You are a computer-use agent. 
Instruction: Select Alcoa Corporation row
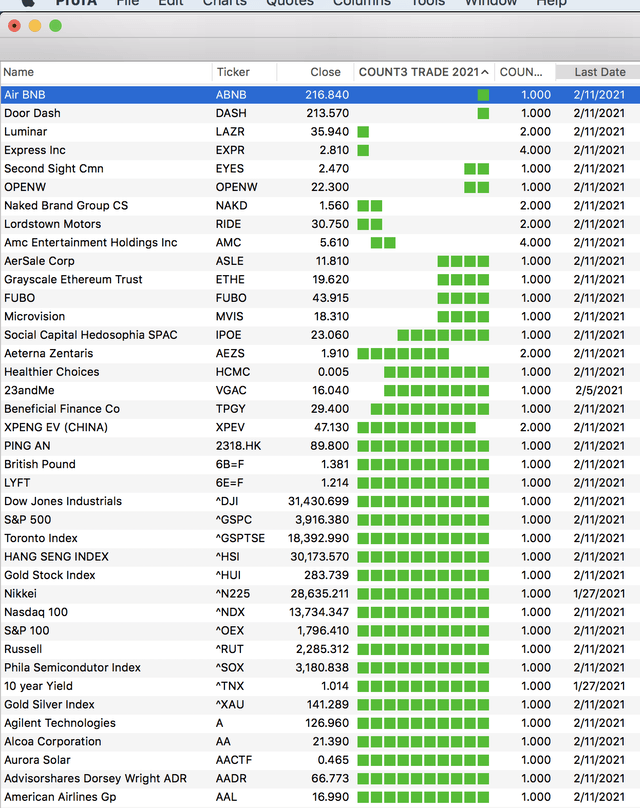pos(320,742)
